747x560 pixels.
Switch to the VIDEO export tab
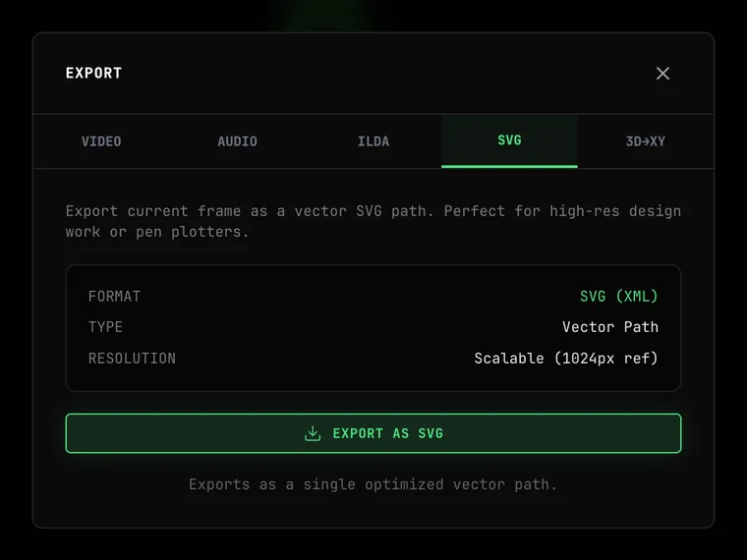click(x=101, y=141)
